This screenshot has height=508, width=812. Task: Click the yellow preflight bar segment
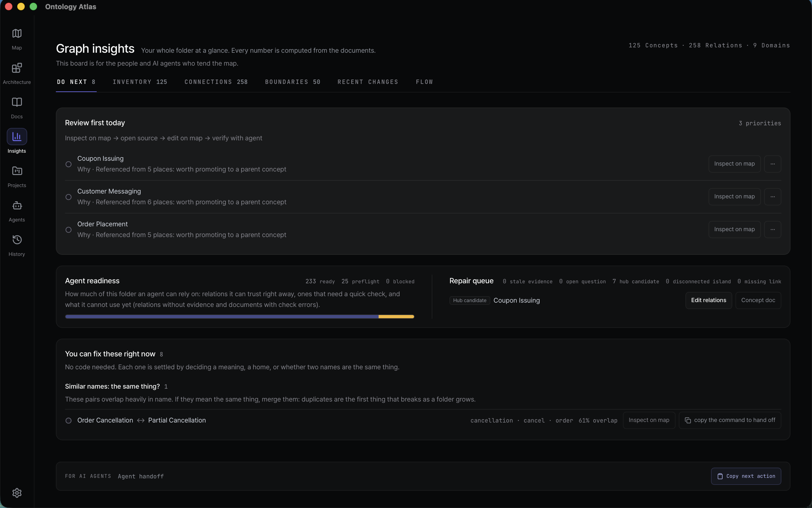[396, 317]
